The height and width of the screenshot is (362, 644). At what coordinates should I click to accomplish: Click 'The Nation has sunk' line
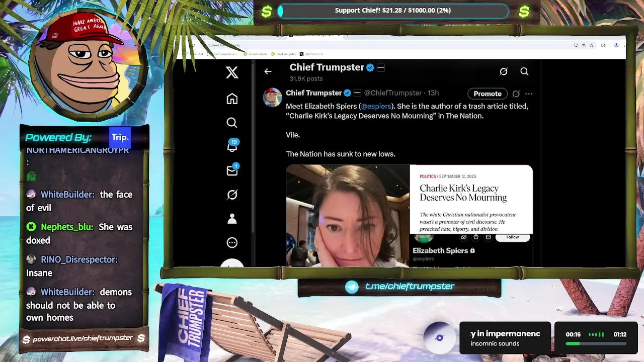[341, 154]
